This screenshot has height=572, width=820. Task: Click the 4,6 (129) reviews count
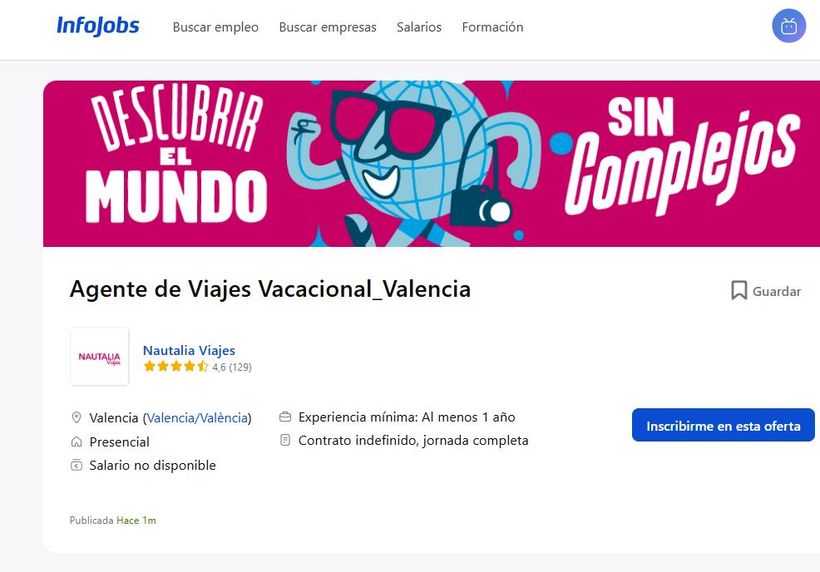point(232,367)
